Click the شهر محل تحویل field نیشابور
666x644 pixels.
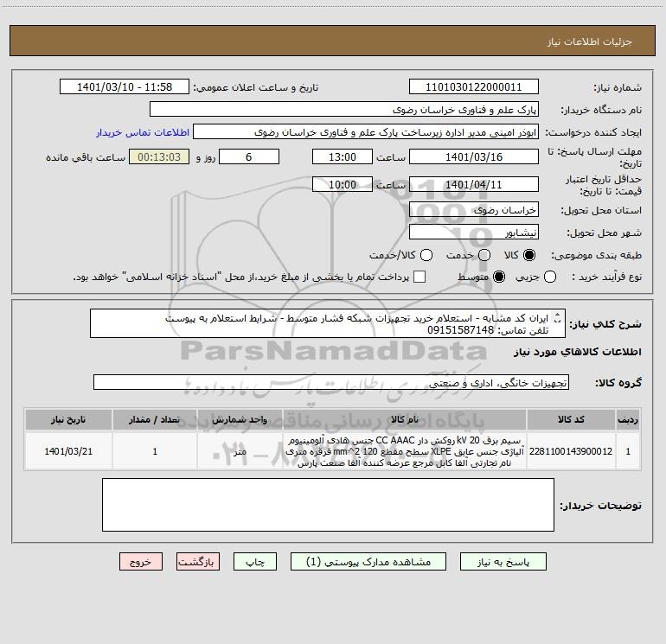point(474,233)
